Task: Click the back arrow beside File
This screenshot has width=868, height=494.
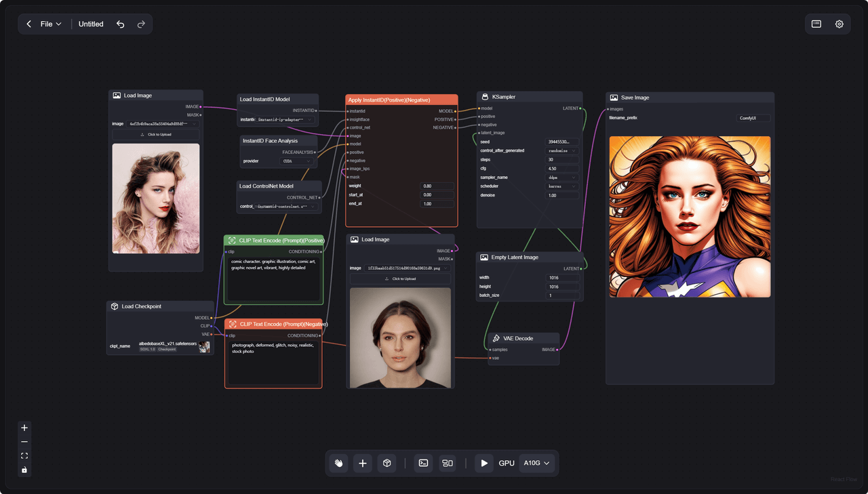Action: [x=29, y=24]
